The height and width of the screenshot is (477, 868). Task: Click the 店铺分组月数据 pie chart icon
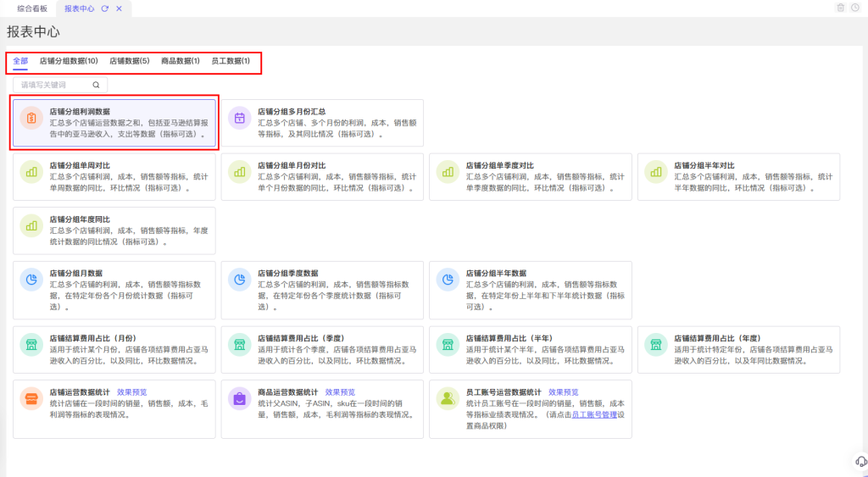click(x=31, y=280)
